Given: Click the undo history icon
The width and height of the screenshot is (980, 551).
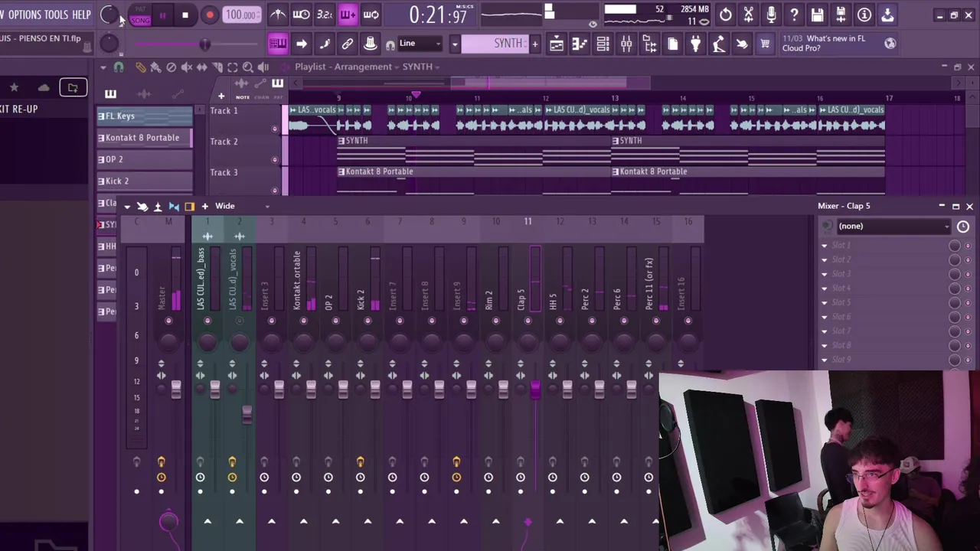Looking at the screenshot, I should 725,15.
